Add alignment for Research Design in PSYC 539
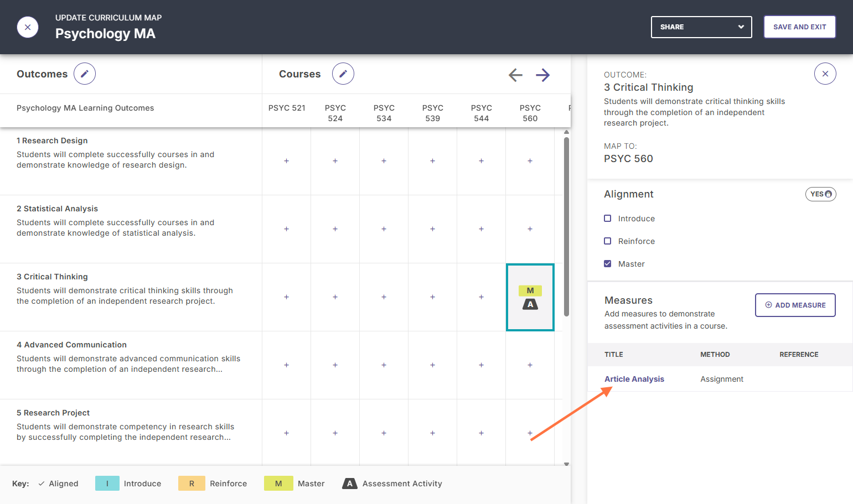This screenshot has height=504, width=853. point(432,161)
